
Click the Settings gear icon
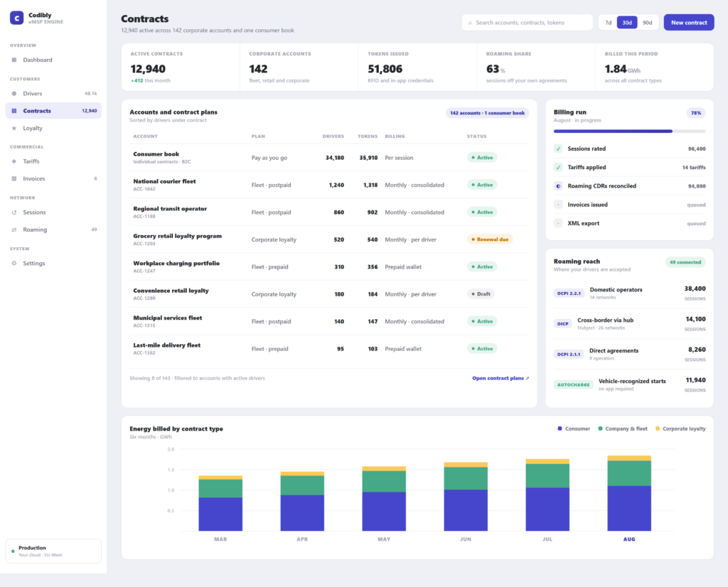click(14, 263)
